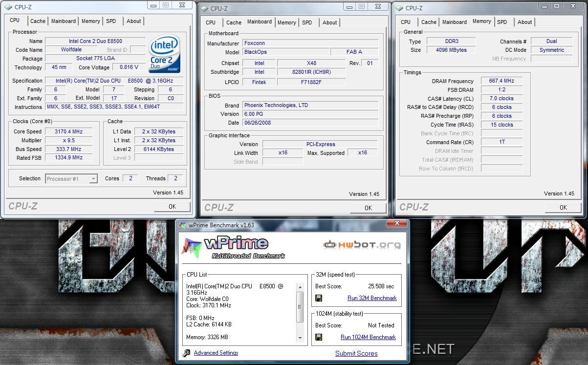The image size is (588, 365).
Task: Select Cache tab in middle CPU-Z window
Action: pos(234,22)
